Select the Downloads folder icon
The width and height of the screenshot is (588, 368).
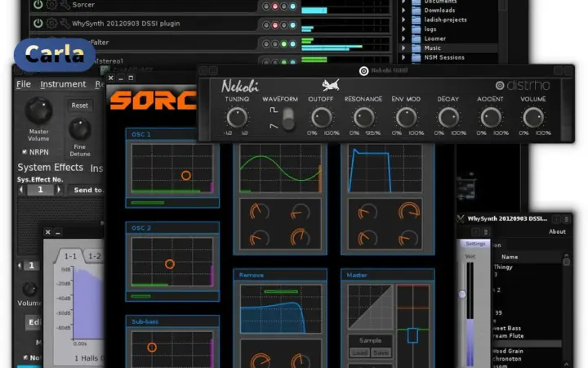coord(416,10)
